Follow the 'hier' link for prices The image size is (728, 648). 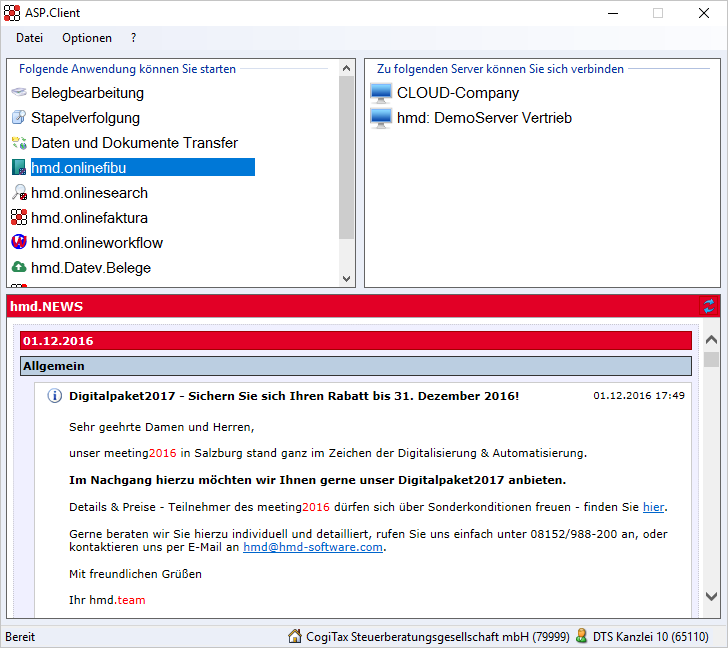(x=653, y=507)
